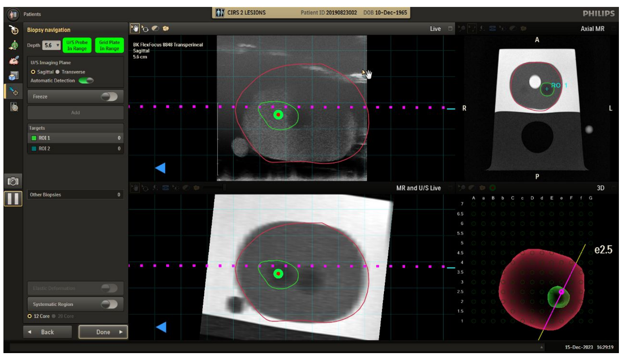Click the CIRS 2 LESIONS patient icon
The image size is (644, 357).
(220, 13)
